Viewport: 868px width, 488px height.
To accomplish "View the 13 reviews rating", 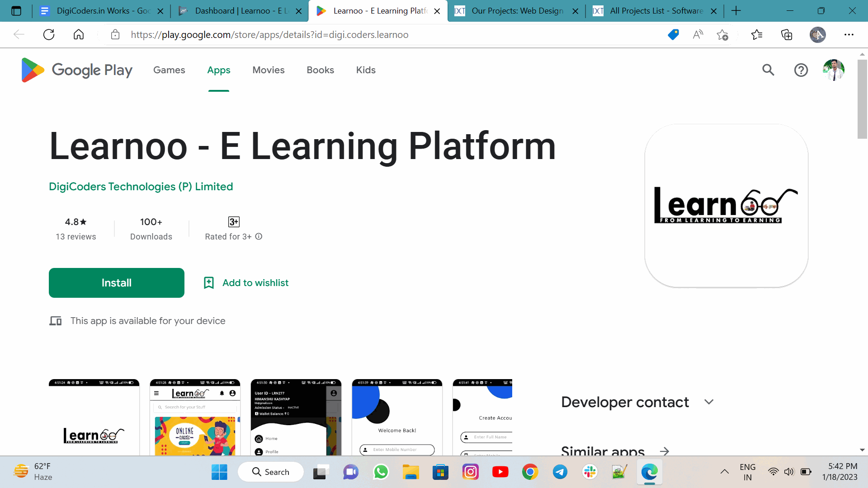I will pos(76,229).
